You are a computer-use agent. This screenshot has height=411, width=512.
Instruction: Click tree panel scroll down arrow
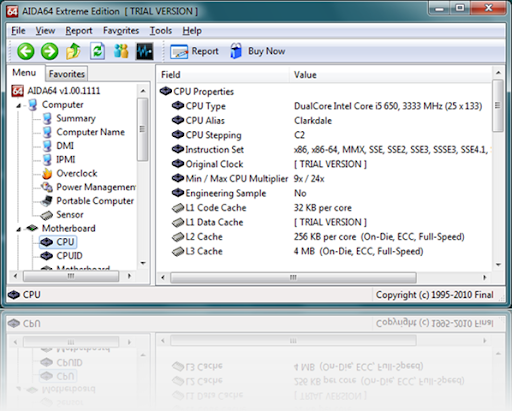(143, 263)
